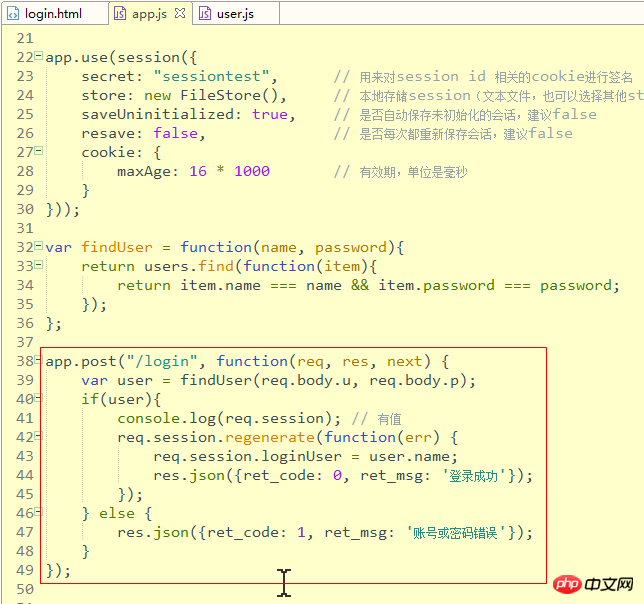Screen dimensions: 644x604
Task: Switch to the login.html tab
Action: pos(53,14)
